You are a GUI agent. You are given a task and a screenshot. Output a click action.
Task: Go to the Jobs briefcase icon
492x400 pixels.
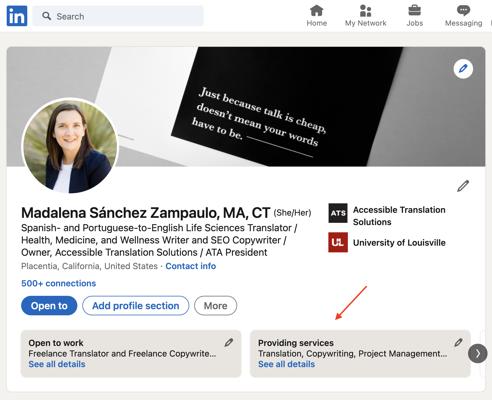414,11
